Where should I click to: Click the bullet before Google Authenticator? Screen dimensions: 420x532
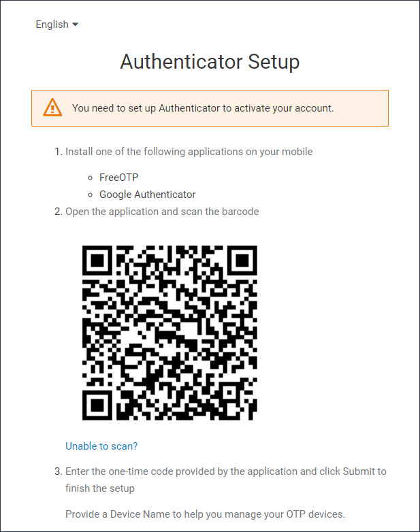pos(90,195)
